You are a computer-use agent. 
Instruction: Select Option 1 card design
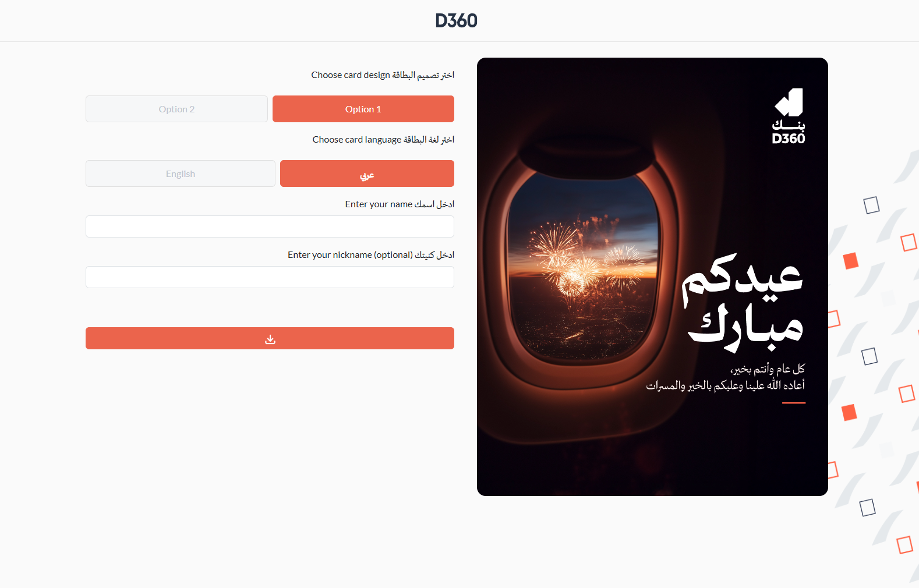point(363,109)
